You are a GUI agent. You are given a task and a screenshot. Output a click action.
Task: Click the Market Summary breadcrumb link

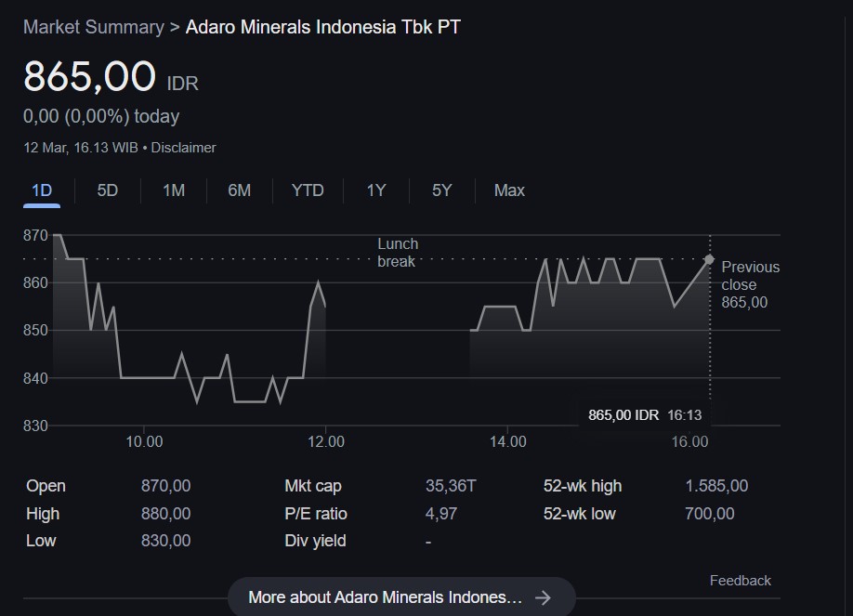(x=93, y=27)
